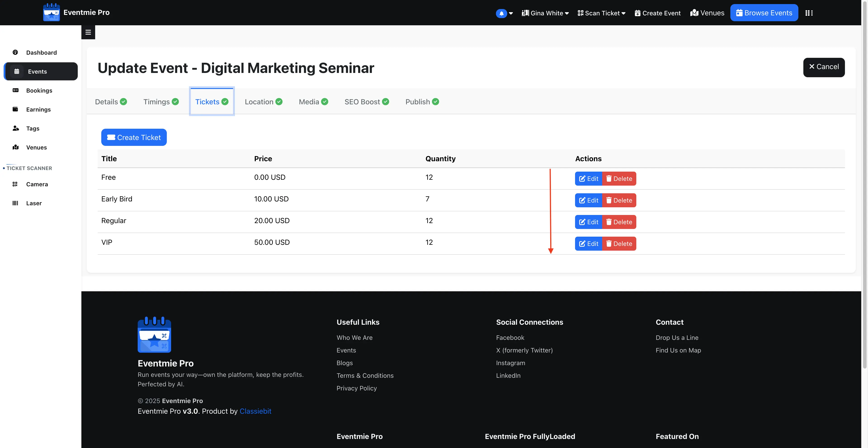
Task: Expand the notifications dropdown arrow
Action: point(511,14)
